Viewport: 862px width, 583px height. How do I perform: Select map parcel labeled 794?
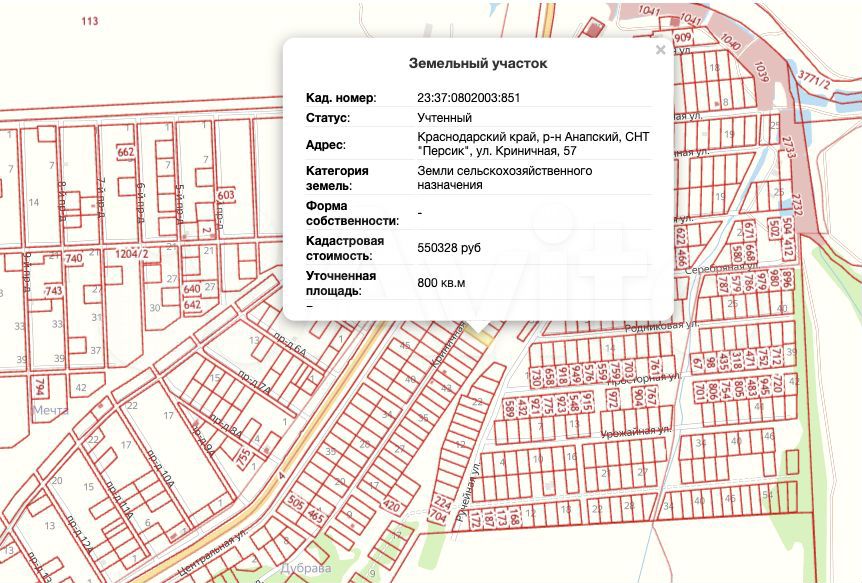[39, 385]
